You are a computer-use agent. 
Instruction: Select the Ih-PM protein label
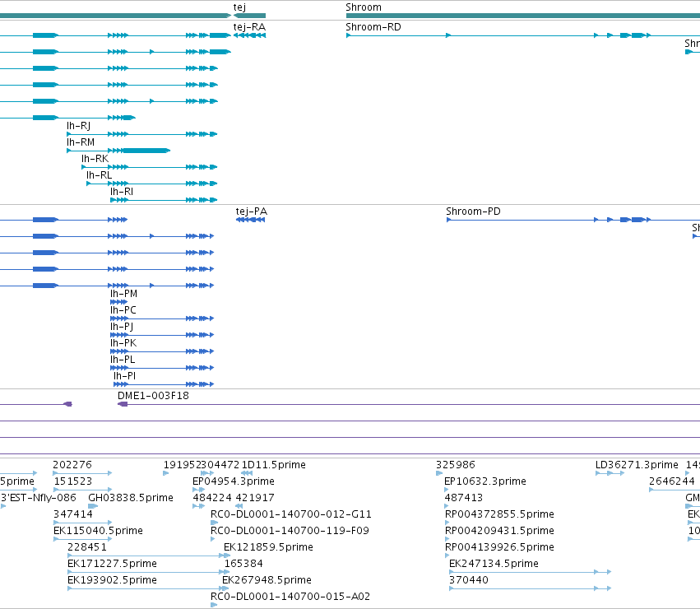[123, 294]
